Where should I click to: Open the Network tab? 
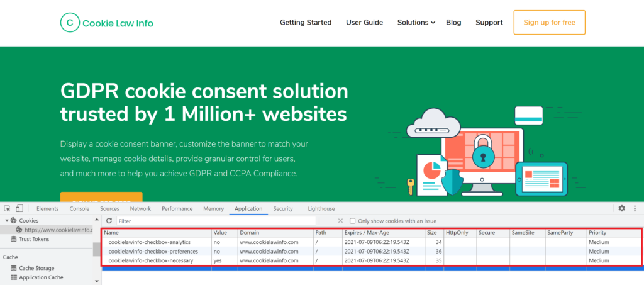coord(140,209)
